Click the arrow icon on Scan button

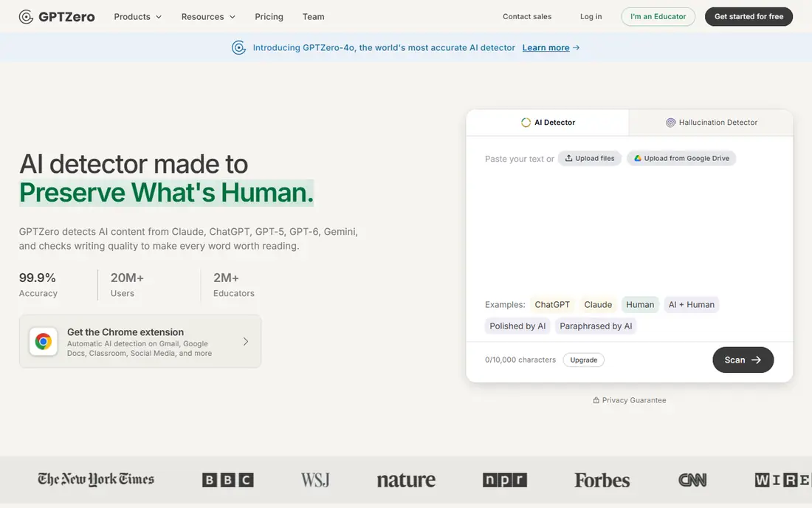(x=756, y=360)
